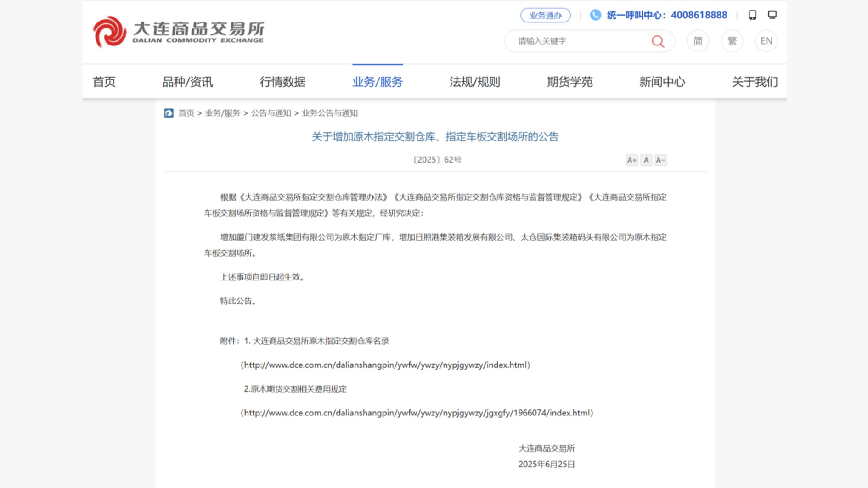Image resolution: width=868 pixels, height=488 pixels.
Task: Increase article font size with A+
Action: click(631, 160)
